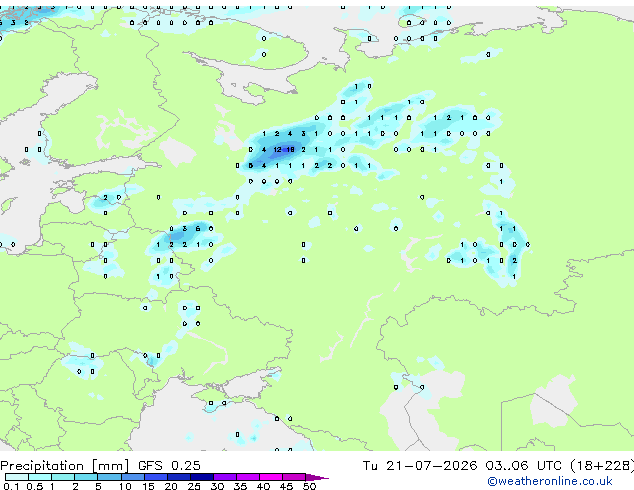
Task: Click the purple arrow tip of the legend
Action: (x=317, y=477)
